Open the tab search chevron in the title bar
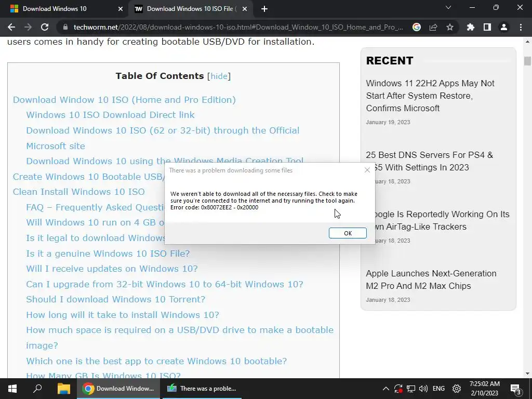532x399 pixels. 448,7
